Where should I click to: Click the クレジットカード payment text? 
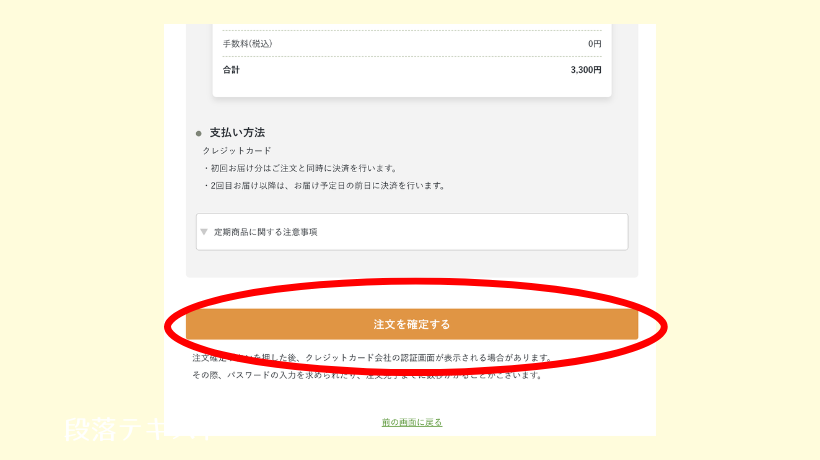click(237, 151)
